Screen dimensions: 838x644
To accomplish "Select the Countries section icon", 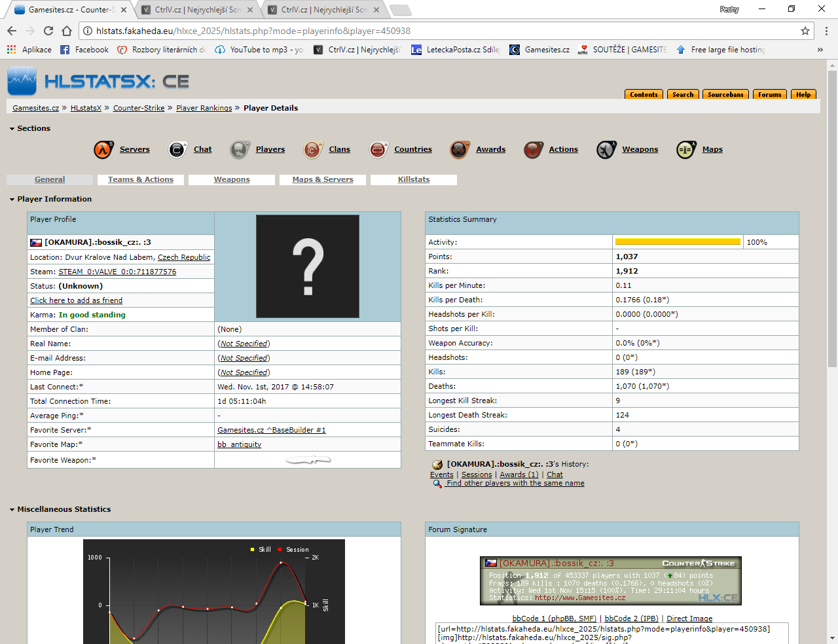I will point(378,149).
